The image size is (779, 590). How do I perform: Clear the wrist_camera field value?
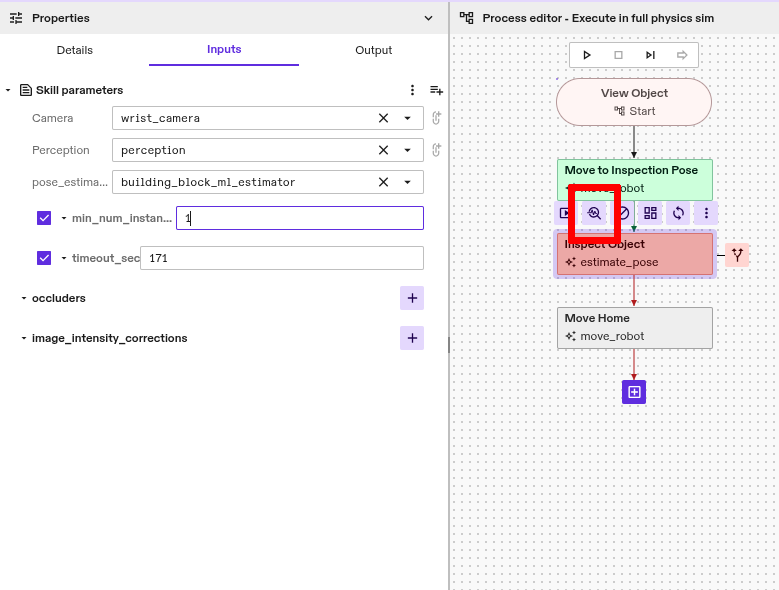[x=383, y=118]
